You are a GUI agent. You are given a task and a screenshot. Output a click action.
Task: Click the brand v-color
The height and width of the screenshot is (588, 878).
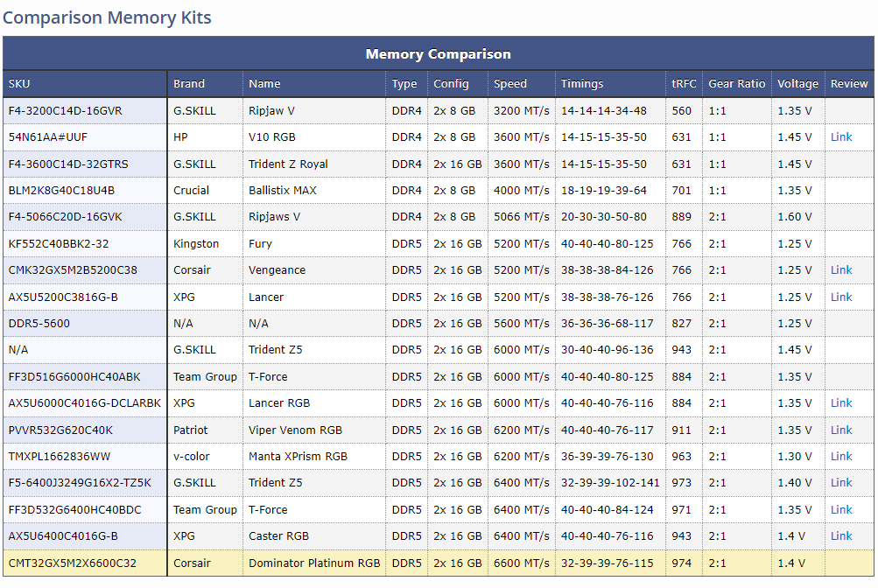click(x=191, y=457)
